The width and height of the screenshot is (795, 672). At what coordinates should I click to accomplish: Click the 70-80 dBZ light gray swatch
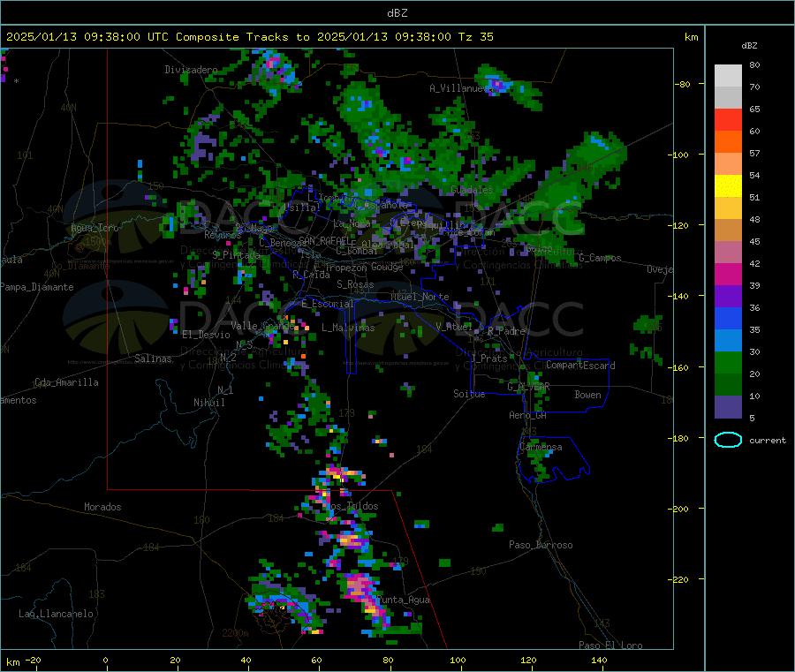[x=728, y=76]
